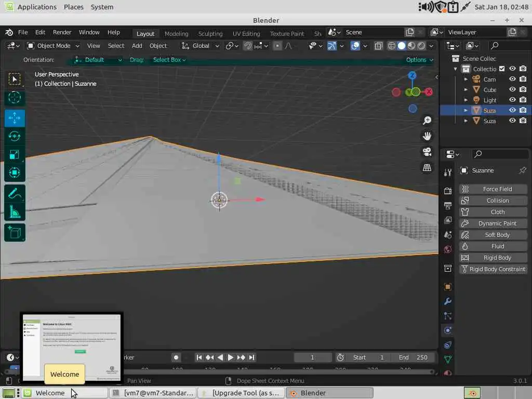
Task: Enable Fluid physics
Action: tap(493, 246)
